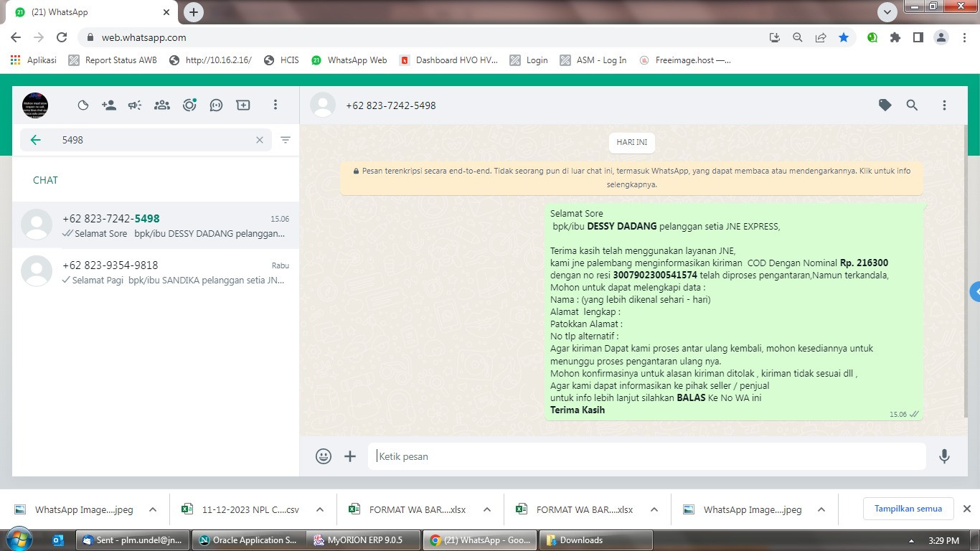This screenshot has width=980, height=551.
Task: Open the Dashboard HVO bookmark
Action: click(x=448, y=60)
